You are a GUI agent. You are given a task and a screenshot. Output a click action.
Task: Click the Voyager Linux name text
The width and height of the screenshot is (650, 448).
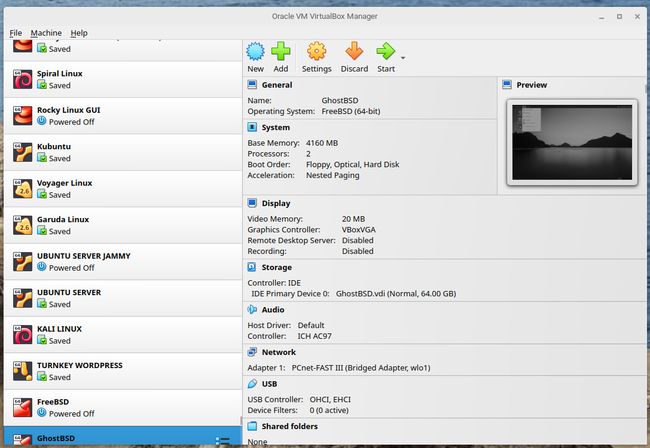pos(65,183)
